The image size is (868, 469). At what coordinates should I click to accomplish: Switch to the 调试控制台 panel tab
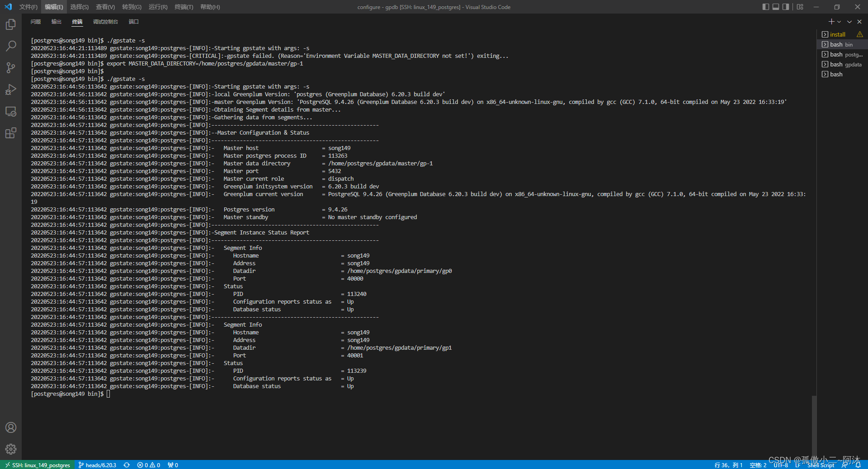click(105, 22)
